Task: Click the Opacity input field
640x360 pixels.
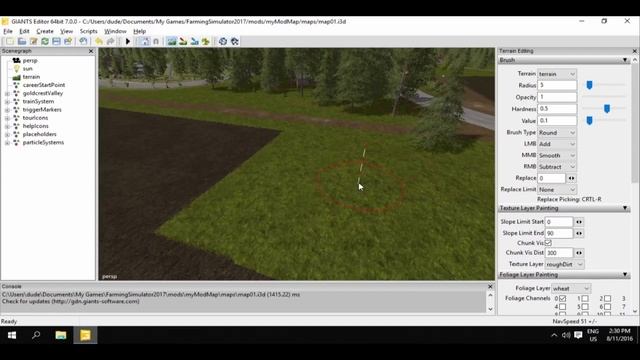Action: [557, 97]
